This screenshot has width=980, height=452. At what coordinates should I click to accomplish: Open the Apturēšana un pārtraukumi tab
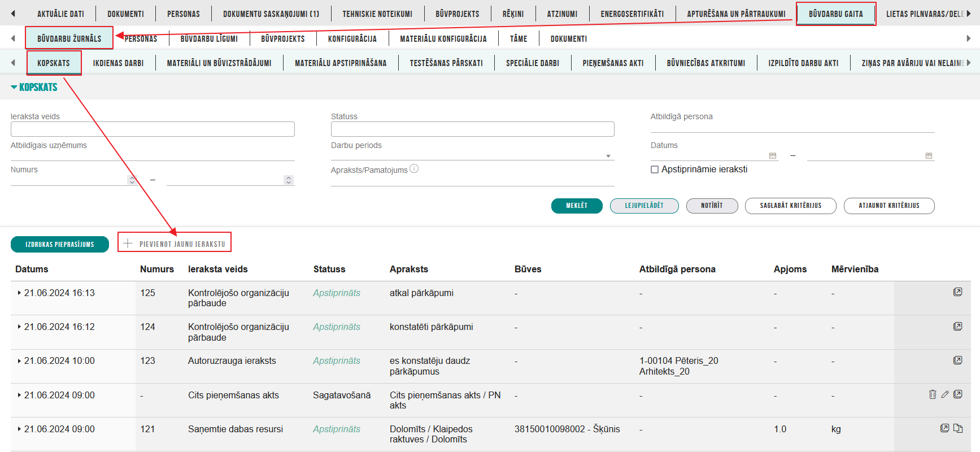[736, 14]
